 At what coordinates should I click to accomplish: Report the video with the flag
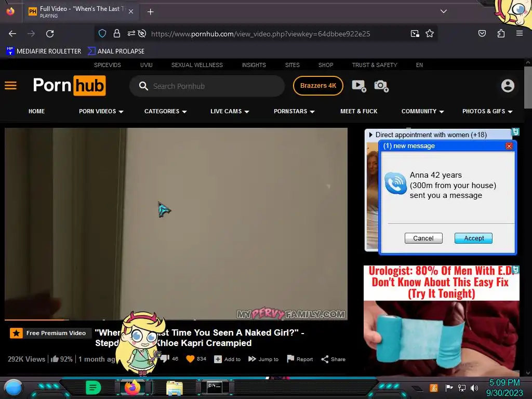tap(300, 359)
